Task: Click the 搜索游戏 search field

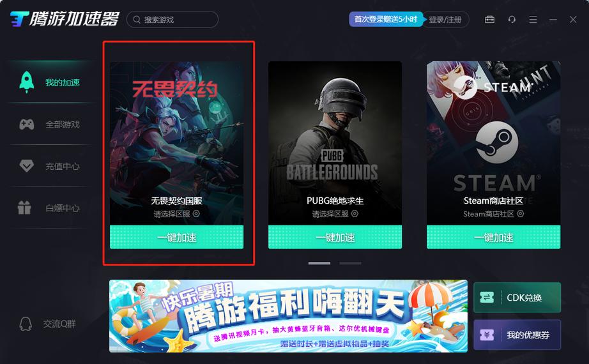Action: (172, 20)
